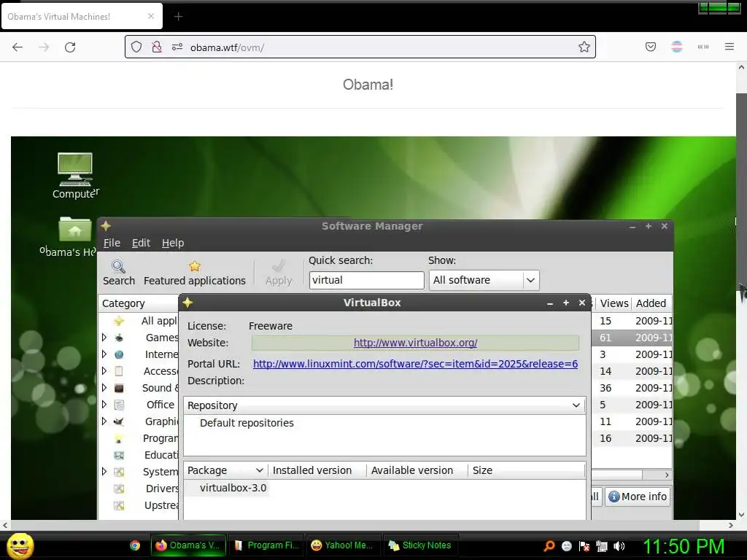The width and height of the screenshot is (747, 560).
Task: Open the Show All software dropdown
Action: point(484,280)
